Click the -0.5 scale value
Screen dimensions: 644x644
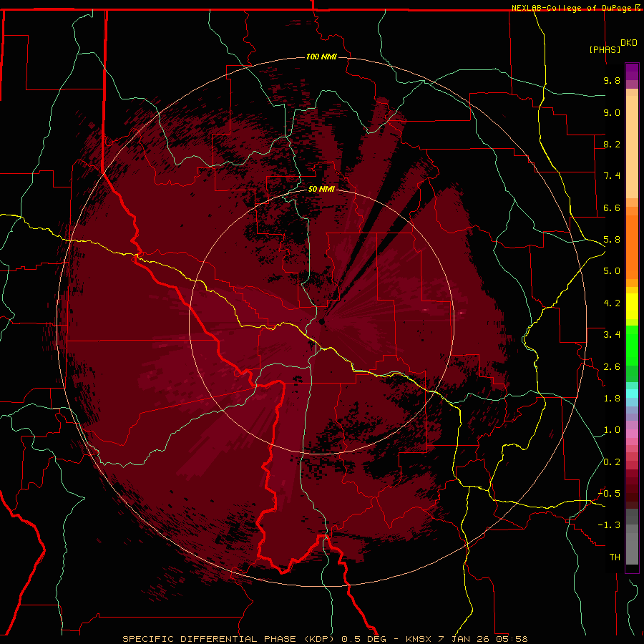[609, 494]
